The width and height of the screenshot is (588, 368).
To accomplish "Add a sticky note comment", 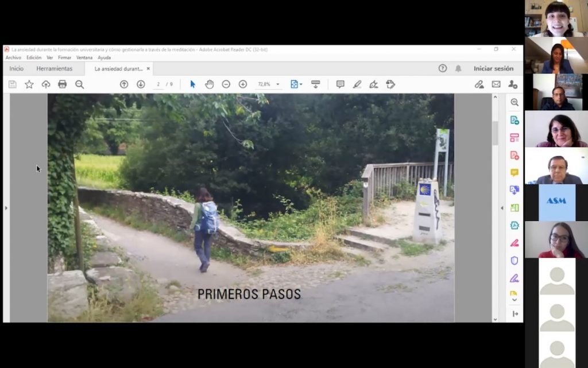I will pos(340,84).
